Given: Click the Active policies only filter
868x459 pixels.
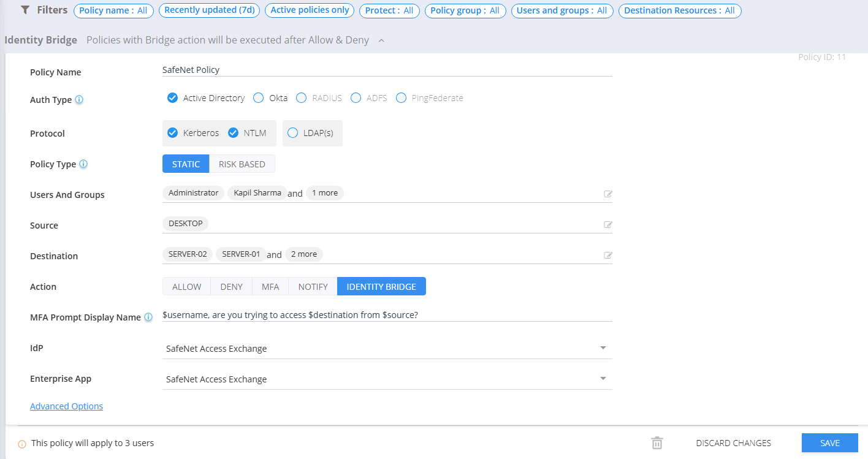Looking at the screenshot, I should [x=310, y=10].
